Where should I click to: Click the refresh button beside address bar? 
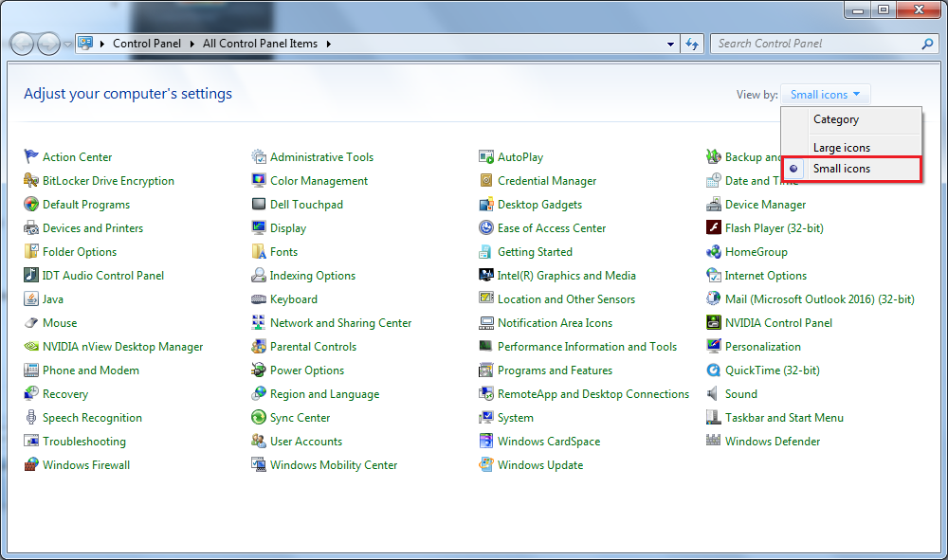coord(692,44)
